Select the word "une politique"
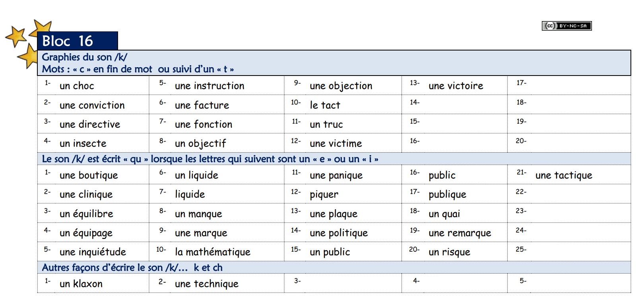This screenshot has width=644, height=297. [339, 233]
